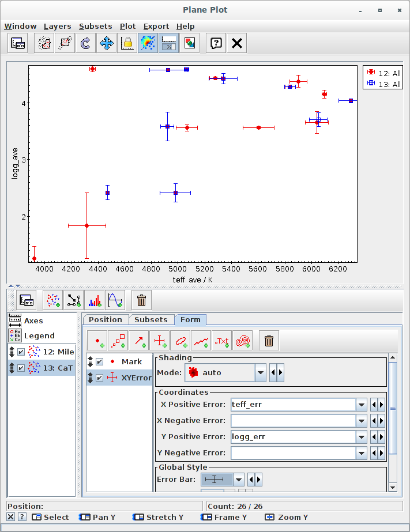
Task: Add a line form
Action: [x=201, y=341]
